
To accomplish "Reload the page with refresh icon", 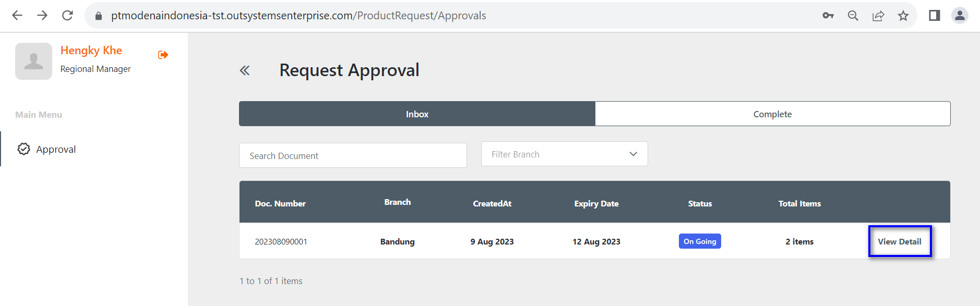I will pyautogui.click(x=67, y=16).
